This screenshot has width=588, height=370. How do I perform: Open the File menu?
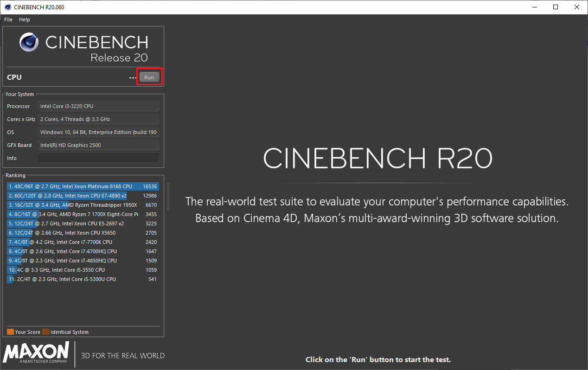(x=8, y=19)
